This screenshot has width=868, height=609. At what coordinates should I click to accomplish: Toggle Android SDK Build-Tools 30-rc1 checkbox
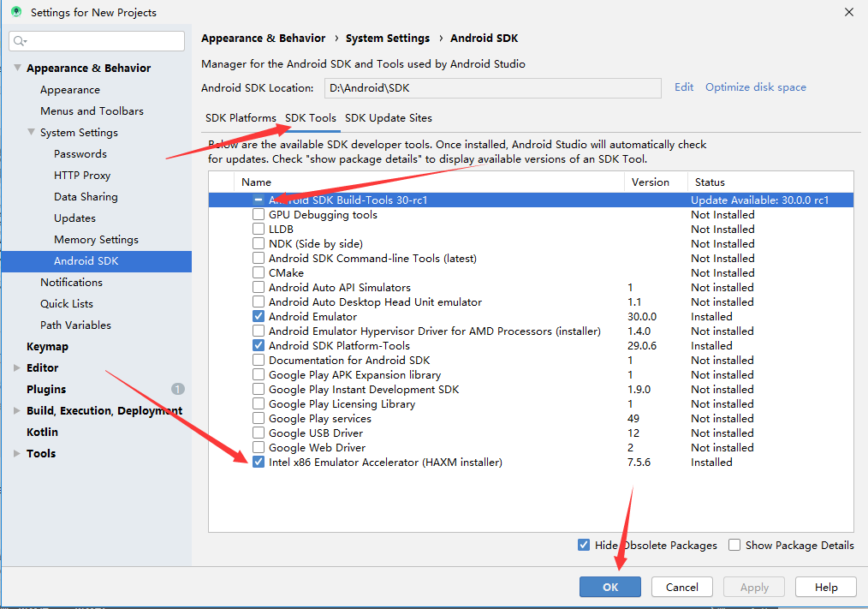tap(259, 200)
